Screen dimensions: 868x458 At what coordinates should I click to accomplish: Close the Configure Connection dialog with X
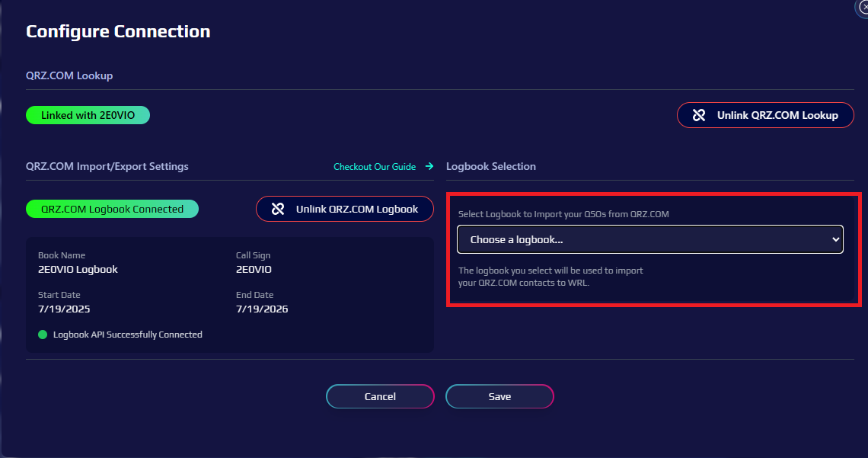[x=863, y=5]
